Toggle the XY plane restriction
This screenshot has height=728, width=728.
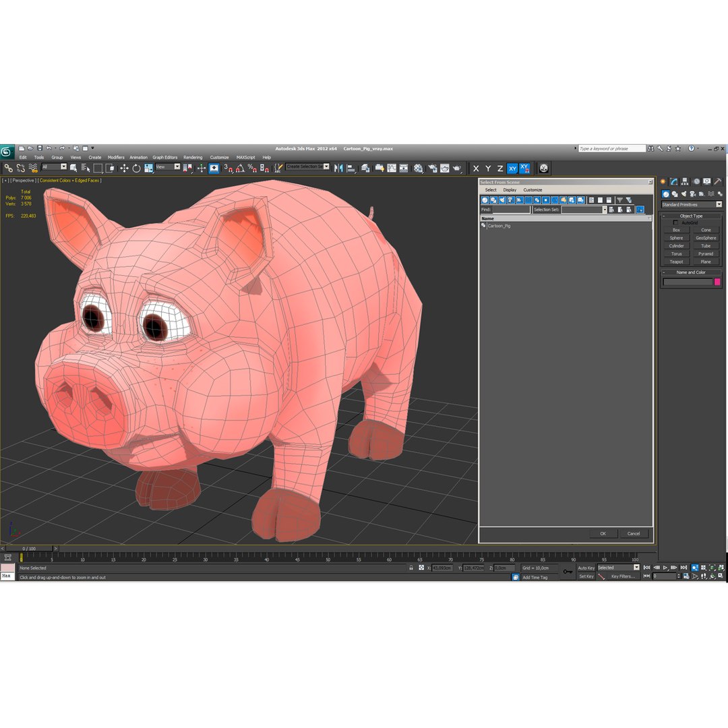512,169
